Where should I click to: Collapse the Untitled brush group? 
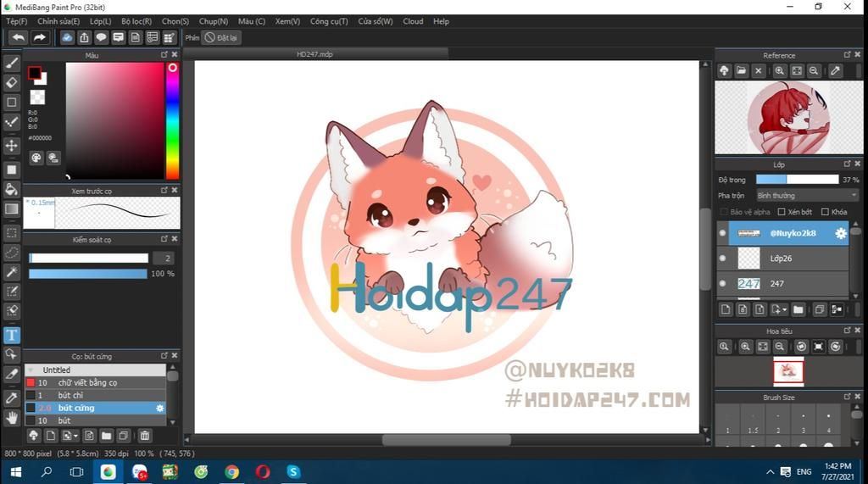pos(31,370)
